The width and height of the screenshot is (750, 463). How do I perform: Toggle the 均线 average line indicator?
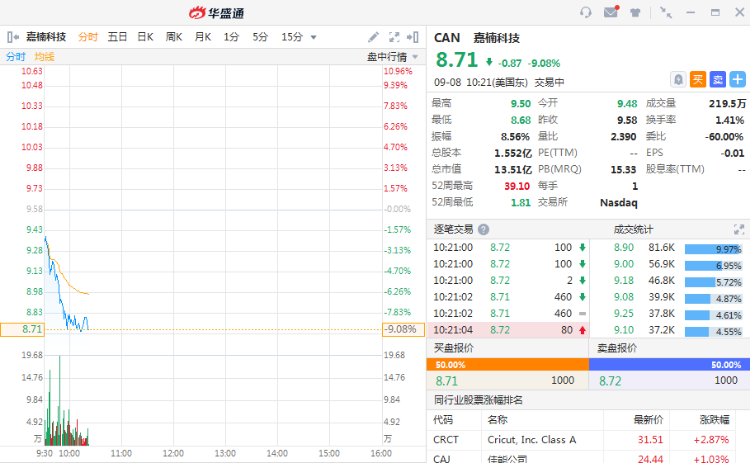45,57
